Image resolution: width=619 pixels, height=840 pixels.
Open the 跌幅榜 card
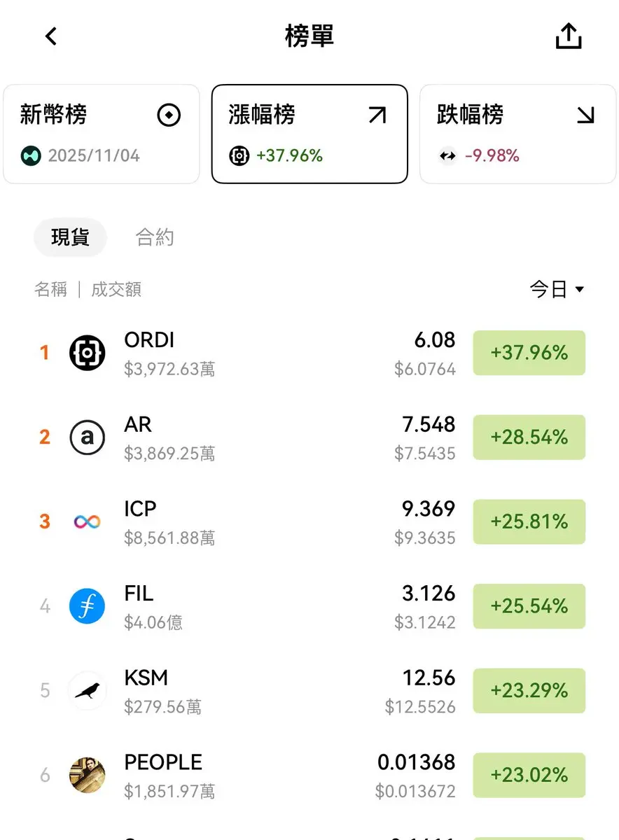click(x=518, y=134)
